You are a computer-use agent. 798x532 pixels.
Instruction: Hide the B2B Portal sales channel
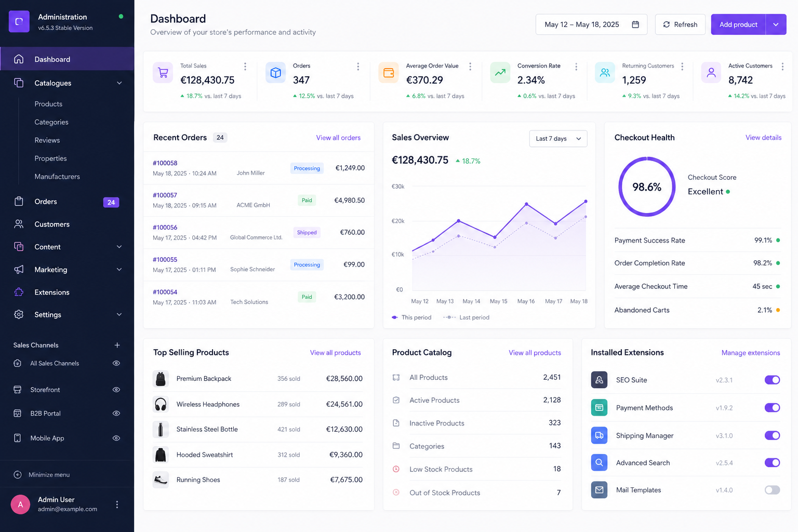116,414
